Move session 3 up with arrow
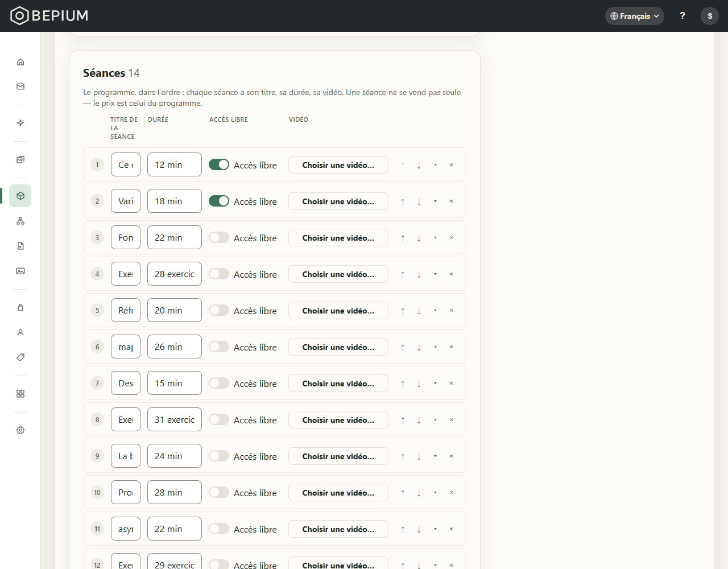 pyautogui.click(x=403, y=238)
